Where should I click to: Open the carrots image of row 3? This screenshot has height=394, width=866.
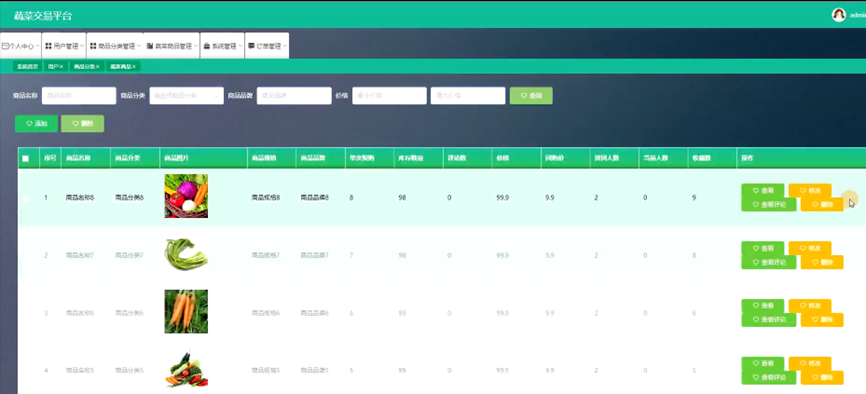[186, 312]
